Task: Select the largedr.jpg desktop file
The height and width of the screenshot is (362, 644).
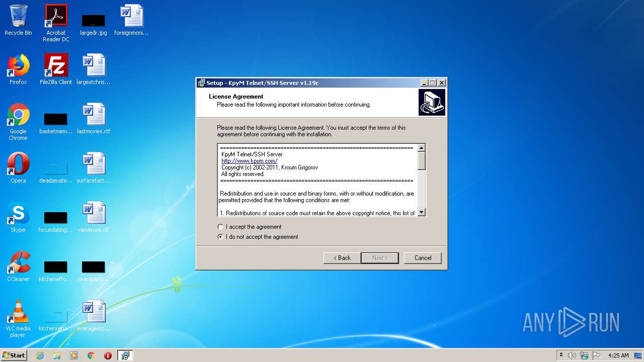Action: tap(94, 23)
